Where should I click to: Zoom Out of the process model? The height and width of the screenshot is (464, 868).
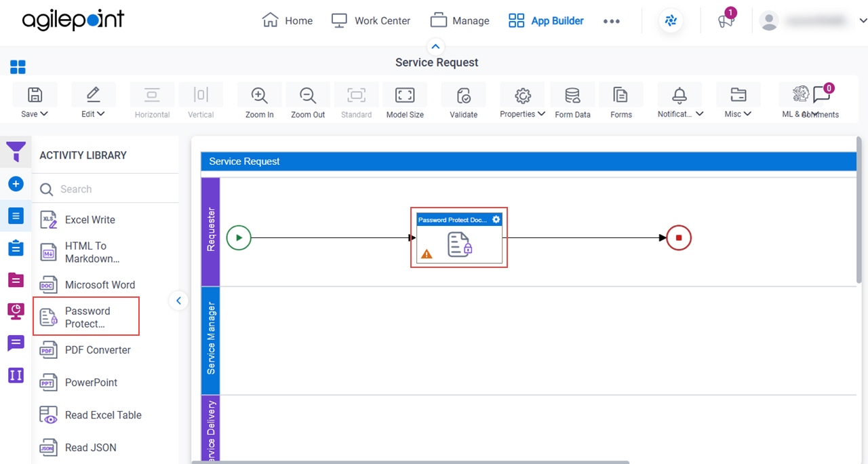click(308, 102)
